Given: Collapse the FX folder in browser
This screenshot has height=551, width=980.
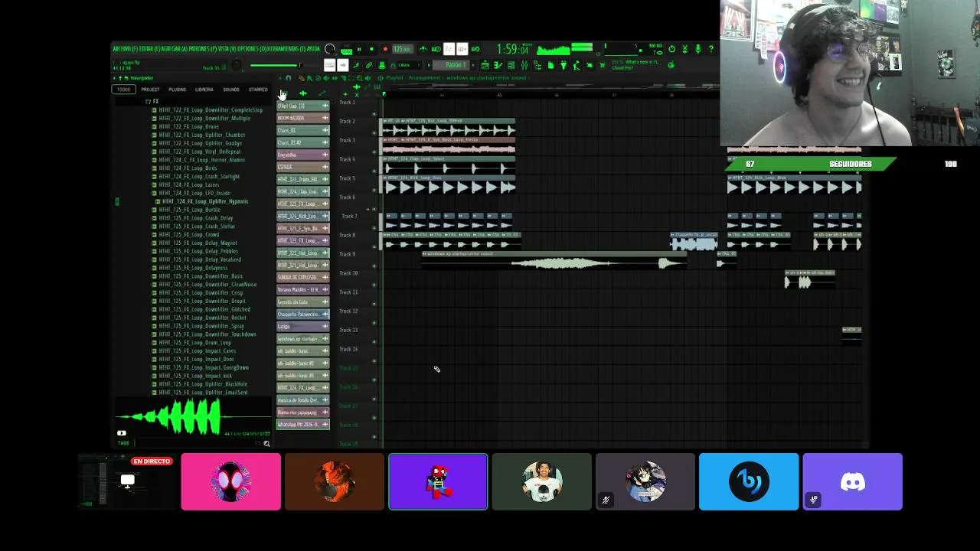Looking at the screenshot, I should click(152, 101).
